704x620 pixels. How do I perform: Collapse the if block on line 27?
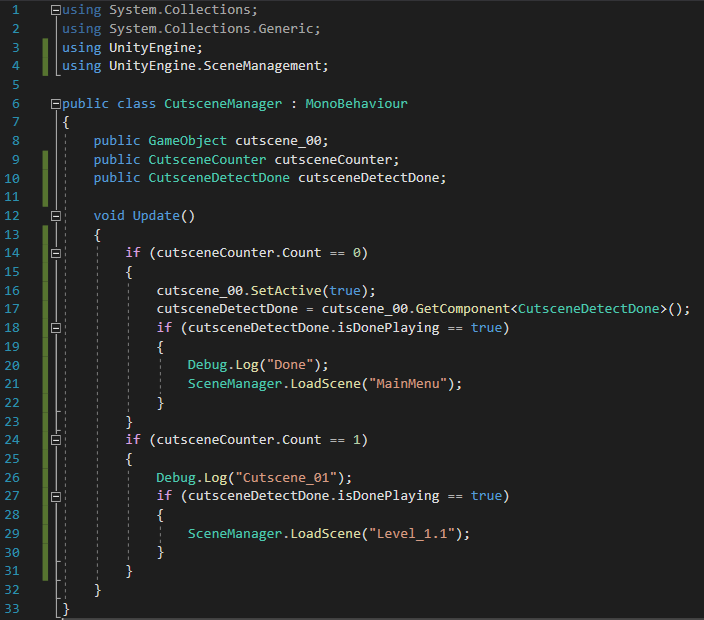[x=55, y=496]
